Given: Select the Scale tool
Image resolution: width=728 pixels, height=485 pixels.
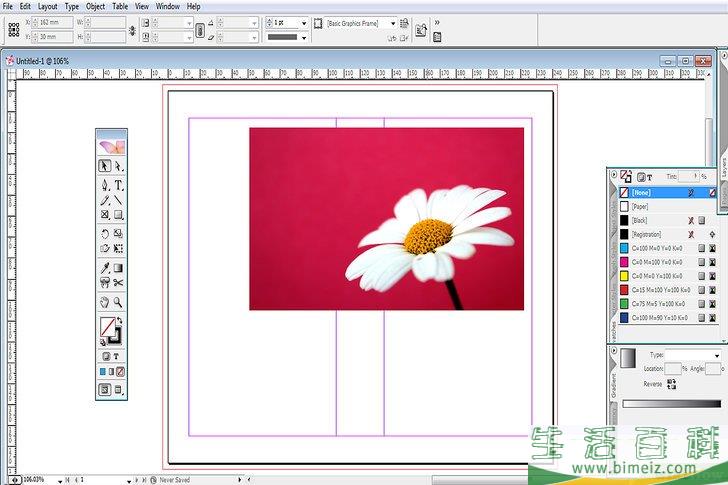Looking at the screenshot, I should [118, 234].
